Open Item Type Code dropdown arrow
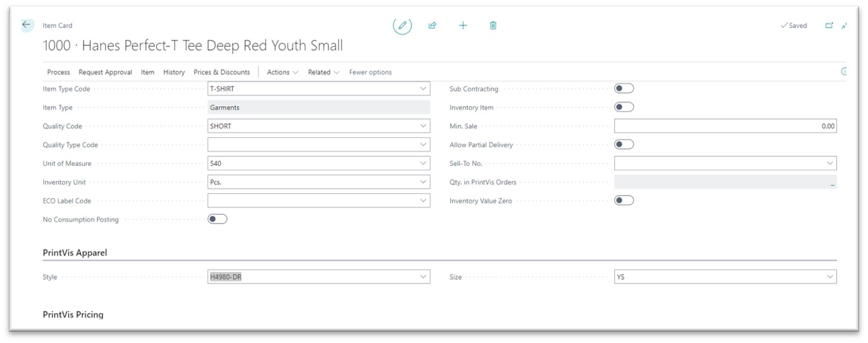 pyautogui.click(x=423, y=89)
